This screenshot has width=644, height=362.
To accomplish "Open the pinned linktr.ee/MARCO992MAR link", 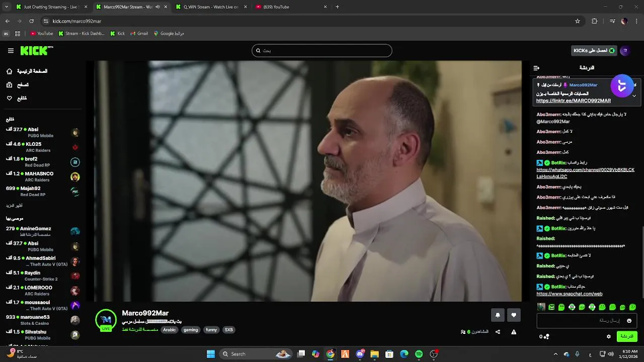I will click(x=574, y=101).
